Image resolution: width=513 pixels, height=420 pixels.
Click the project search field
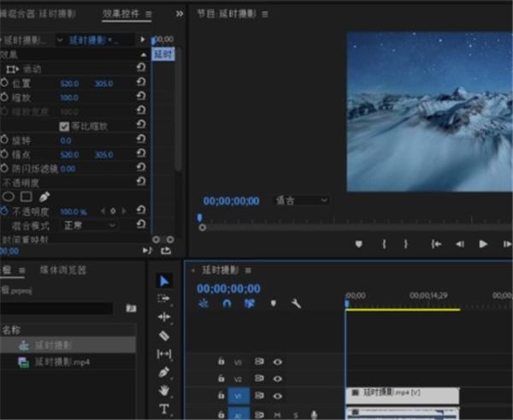[56, 308]
